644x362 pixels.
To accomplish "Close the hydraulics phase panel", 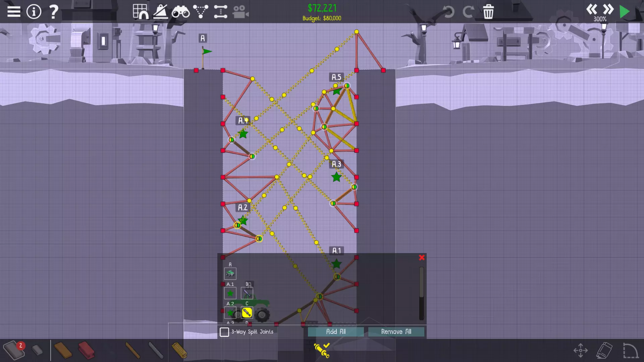I will (x=422, y=257).
